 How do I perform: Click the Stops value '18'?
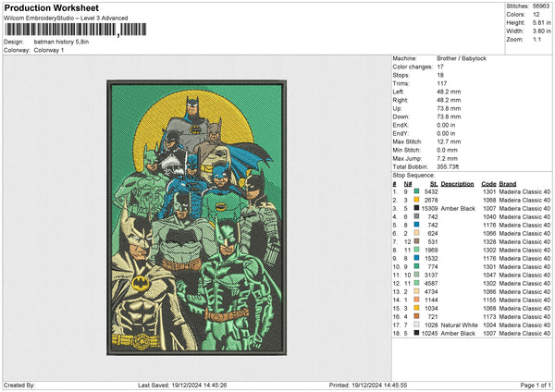(x=440, y=75)
